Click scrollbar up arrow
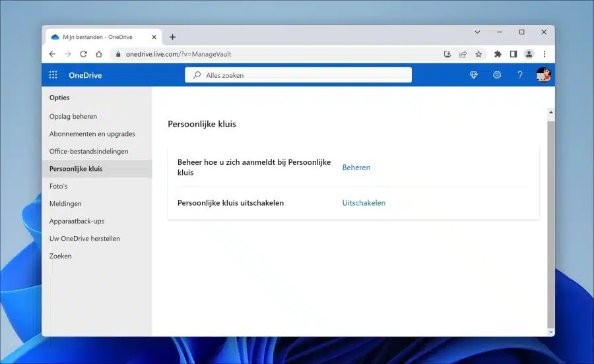The image size is (594, 364). tap(551, 112)
